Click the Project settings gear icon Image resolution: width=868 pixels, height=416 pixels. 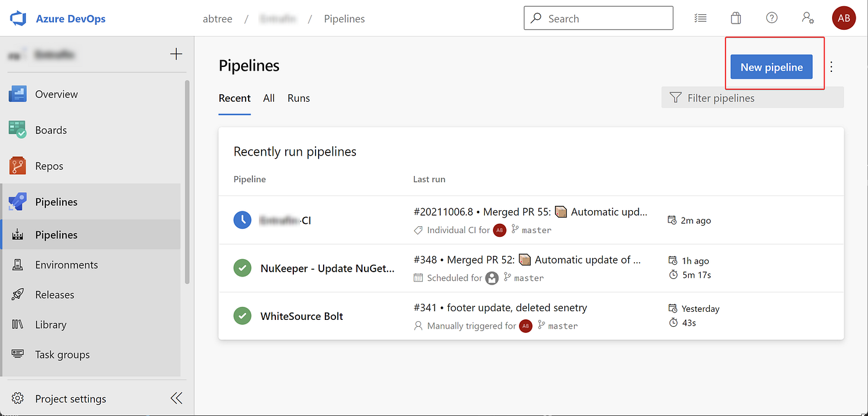[17, 399]
